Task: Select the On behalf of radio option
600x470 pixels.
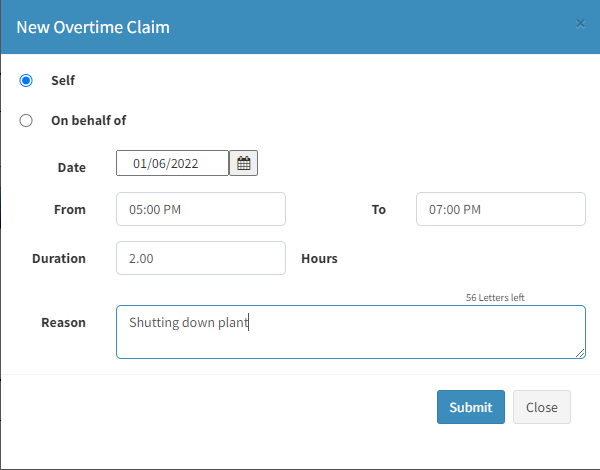Action: 26,121
